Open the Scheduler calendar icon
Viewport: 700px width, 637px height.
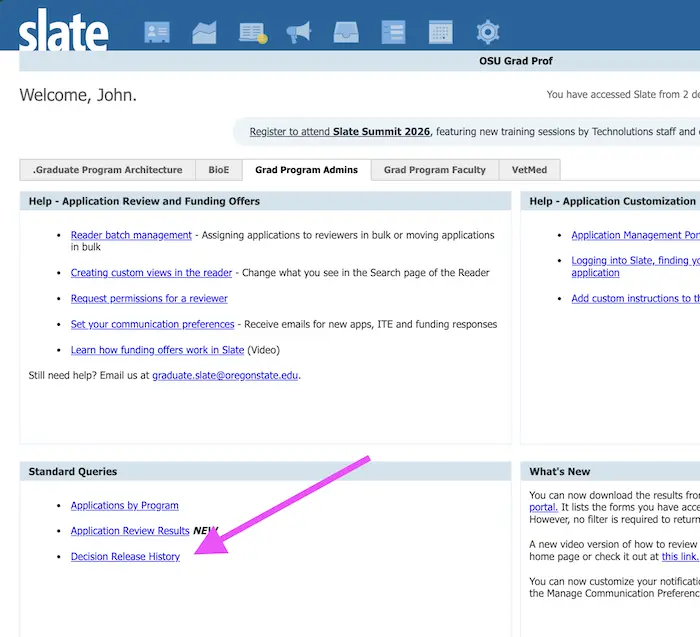tap(441, 32)
